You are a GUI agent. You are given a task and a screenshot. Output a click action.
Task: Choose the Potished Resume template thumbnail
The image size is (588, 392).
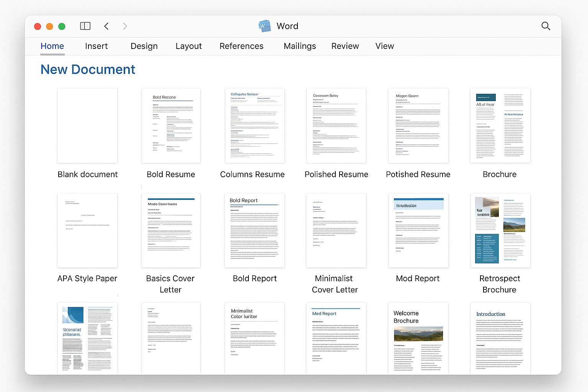coord(418,126)
